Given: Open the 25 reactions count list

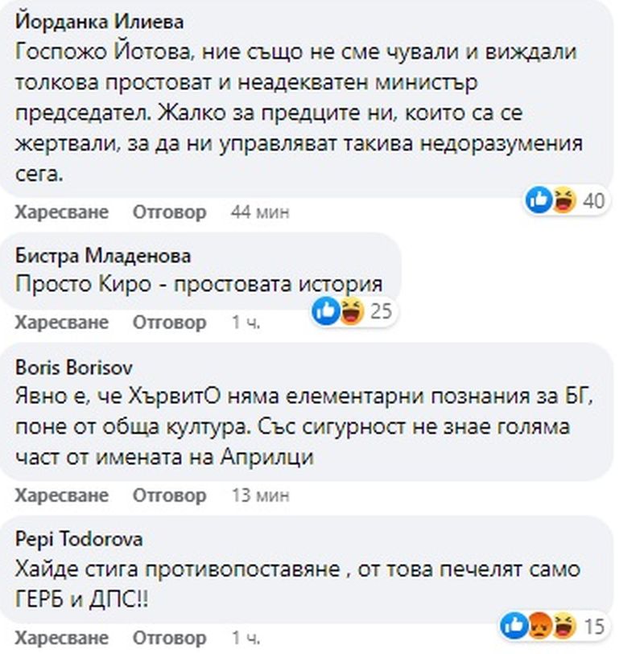Looking at the screenshot, I should pyautogui.click(x=380, y=310).
